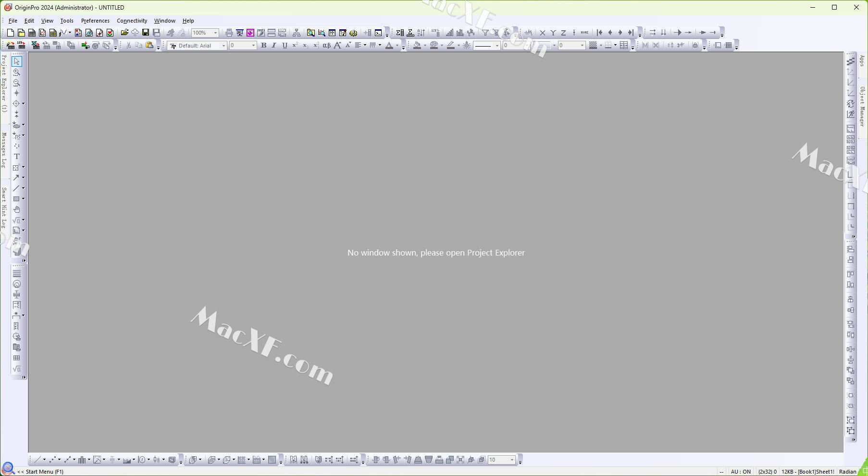Expand the line plot type arrow
This screenshot has height=476, width=868.
(x=44, y=460)
